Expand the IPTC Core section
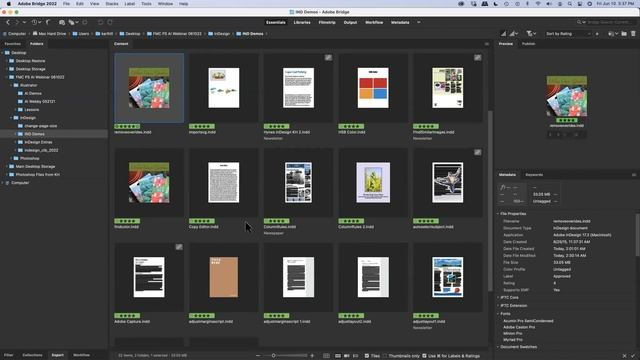 pos(498,298)
